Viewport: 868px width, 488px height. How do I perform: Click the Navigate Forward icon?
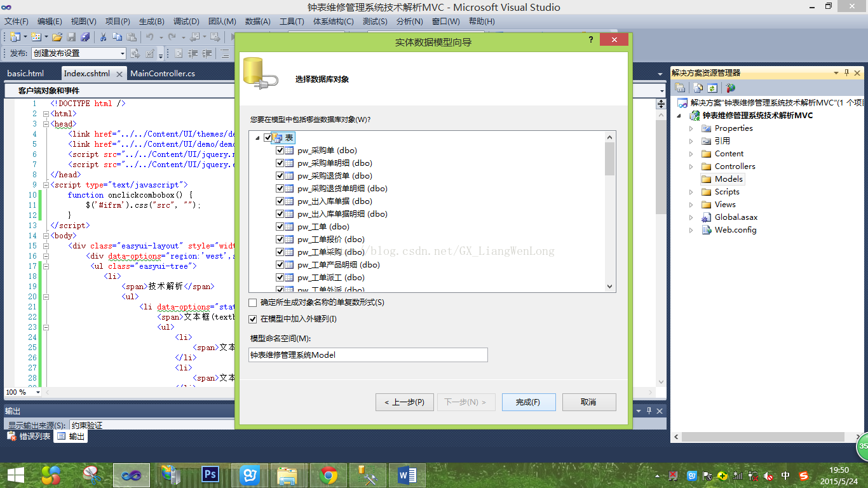tap(215, 37)
